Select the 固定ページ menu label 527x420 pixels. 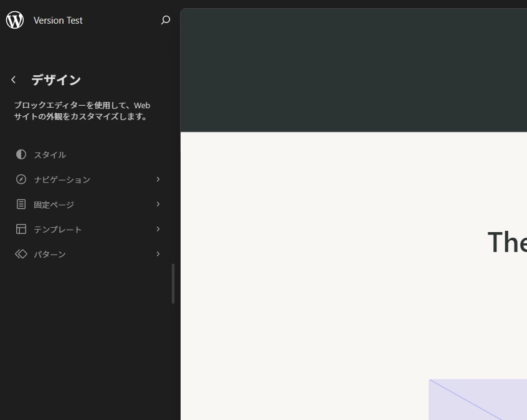[54, 205]
